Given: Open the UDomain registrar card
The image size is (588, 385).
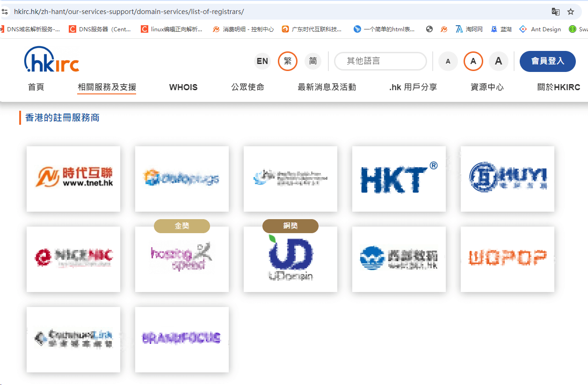Looking at the screenshot, I should point(290,259).
